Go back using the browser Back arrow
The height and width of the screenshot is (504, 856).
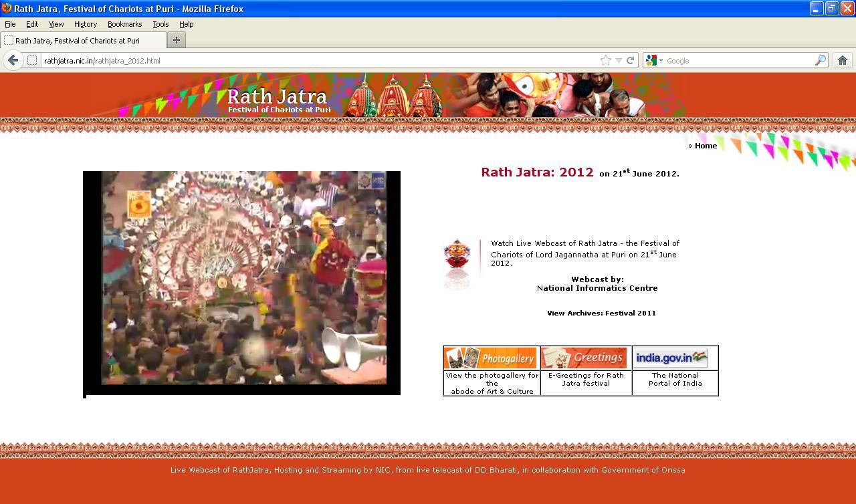[13, 60]
